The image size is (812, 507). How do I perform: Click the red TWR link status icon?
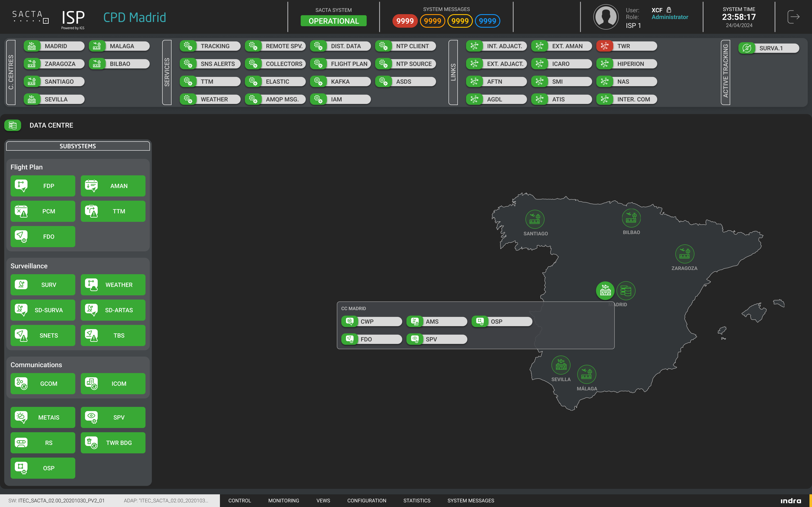click(605, 46)
